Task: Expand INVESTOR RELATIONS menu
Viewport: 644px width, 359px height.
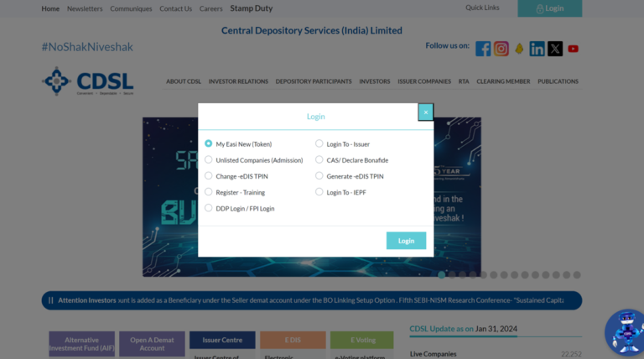Action: [x=238, y=81]
